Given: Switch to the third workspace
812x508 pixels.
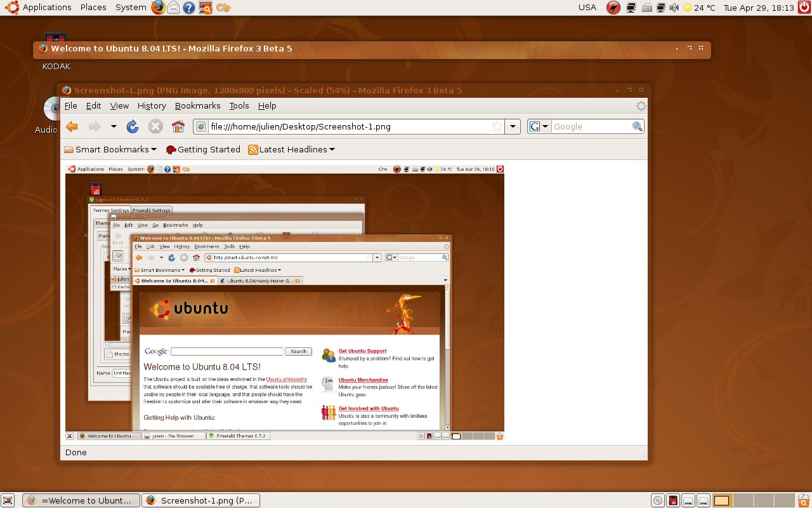Looking at the screenshot, I should [x=763, y=500].
